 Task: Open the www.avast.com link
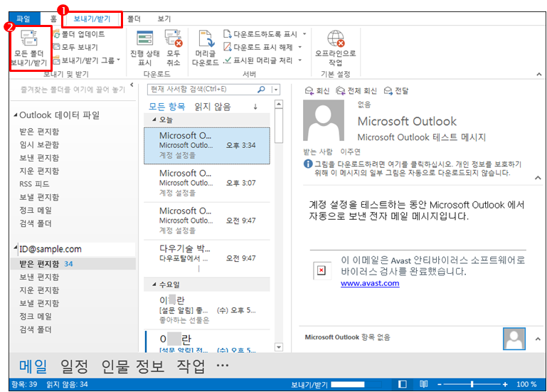[x=370, y=283]
